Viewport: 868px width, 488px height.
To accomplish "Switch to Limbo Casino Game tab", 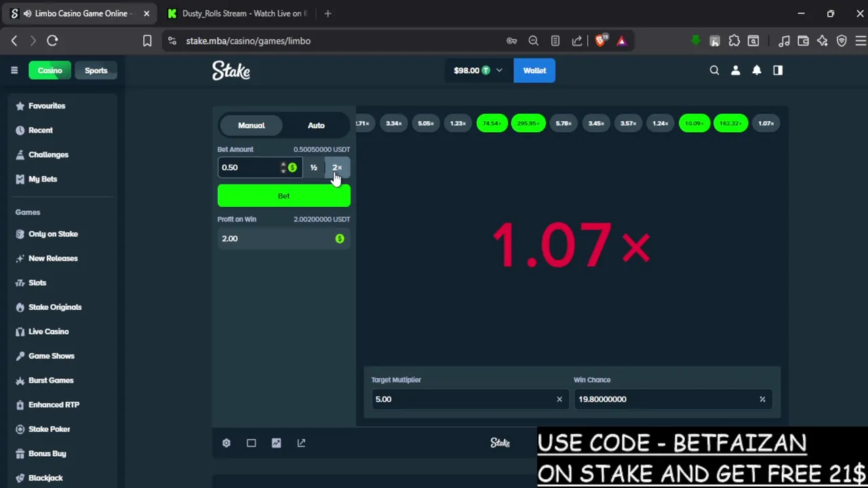I will point(78,14).
